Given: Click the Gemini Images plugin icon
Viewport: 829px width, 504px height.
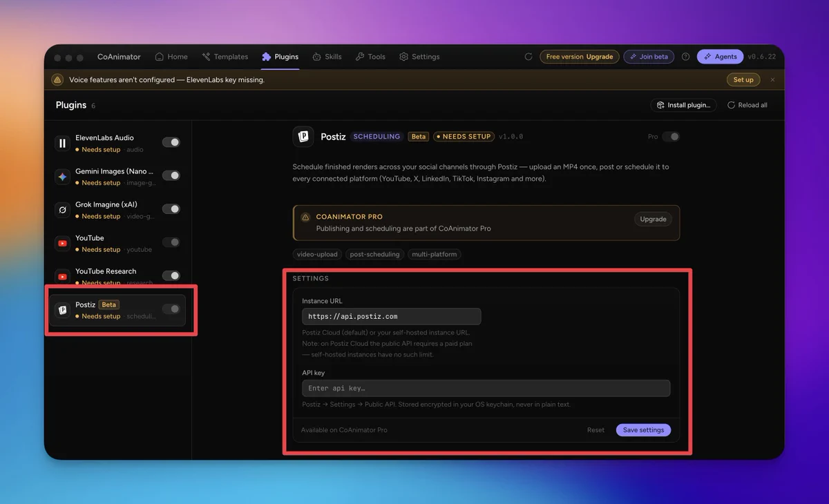Looking at the screenshot, I should (x=63, y=177).
